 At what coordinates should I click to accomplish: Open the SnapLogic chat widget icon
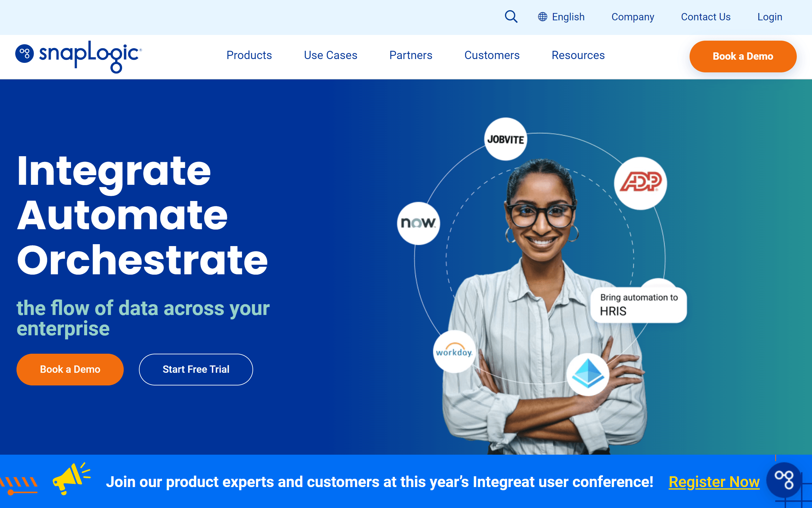click(784, 480)
